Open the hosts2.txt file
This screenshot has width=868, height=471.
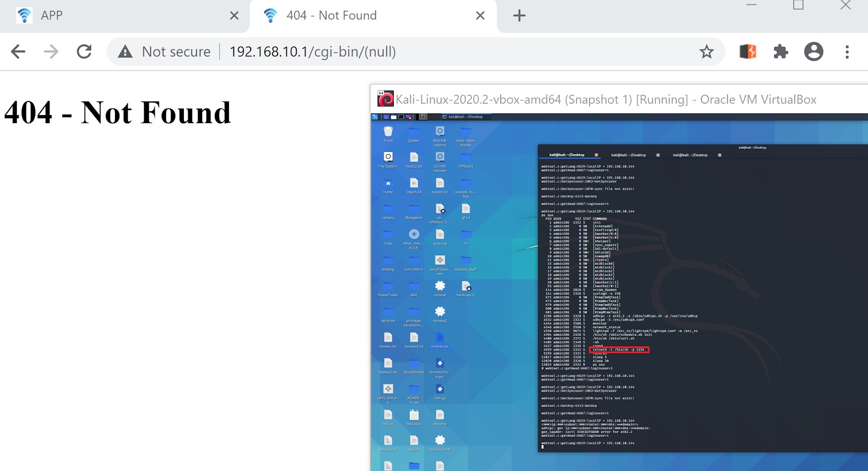[414, 160]
